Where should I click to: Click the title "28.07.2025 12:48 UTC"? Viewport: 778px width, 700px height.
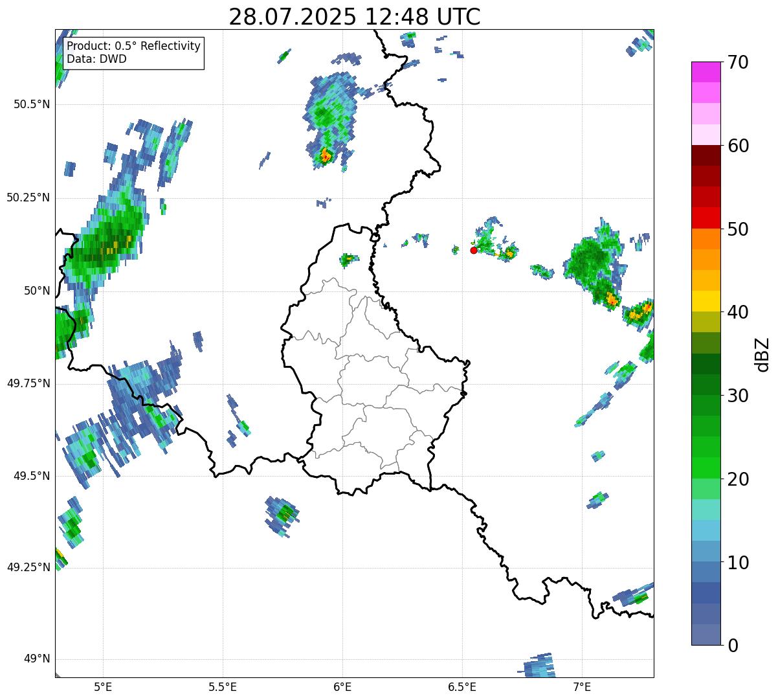click(x=355, y=17)
